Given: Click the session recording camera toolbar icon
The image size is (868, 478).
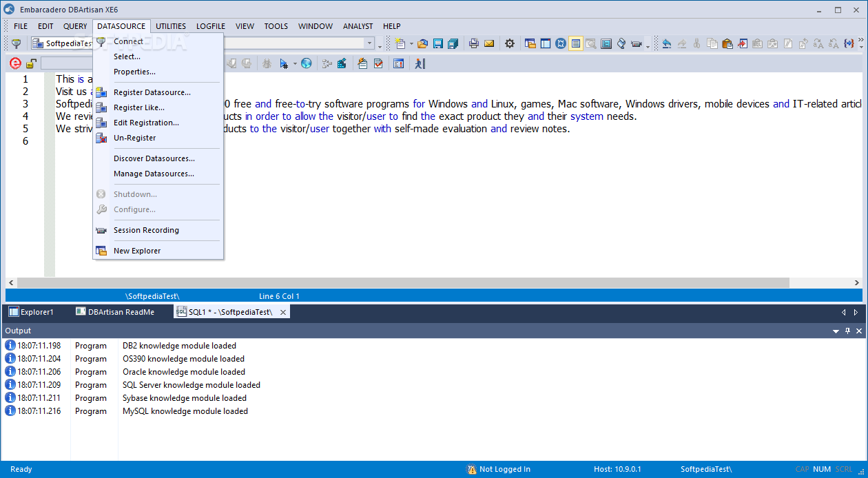Looking at the screenshot, I should 637,43.
